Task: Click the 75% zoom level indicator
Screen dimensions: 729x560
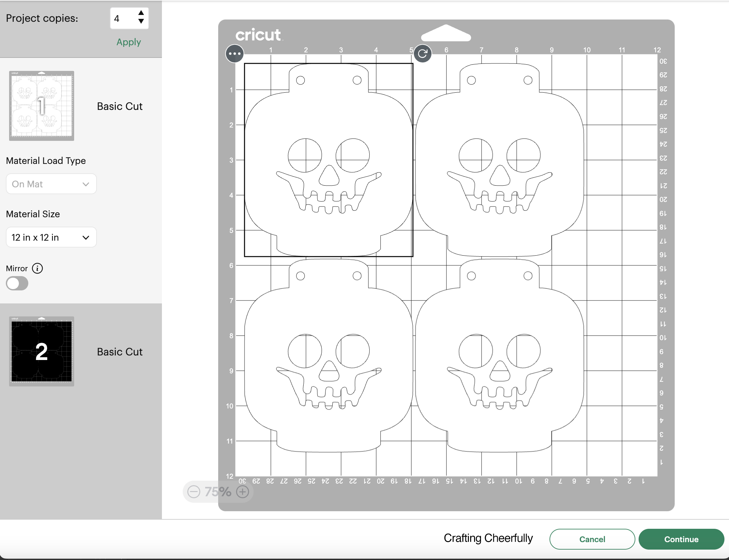Action: pos(218,491)
